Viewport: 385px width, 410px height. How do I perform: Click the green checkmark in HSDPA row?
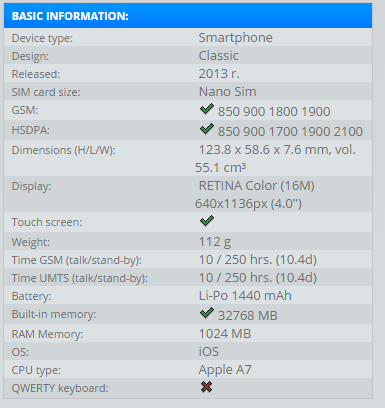tap(207, 129)
